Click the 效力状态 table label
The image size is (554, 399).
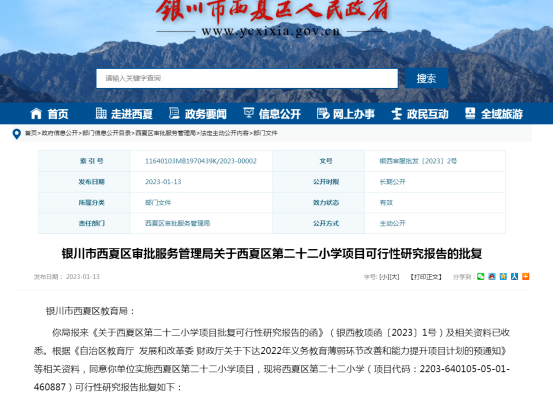point(326,203)
